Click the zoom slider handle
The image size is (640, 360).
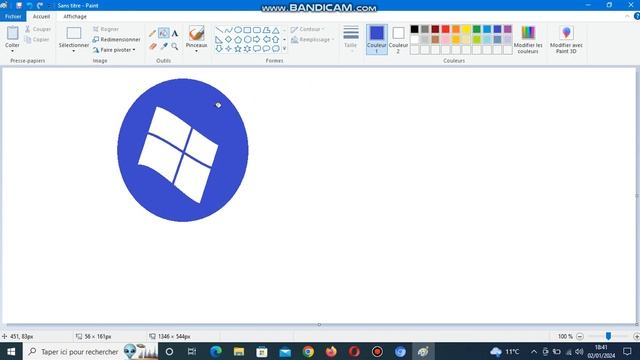[x=608, y=336]
